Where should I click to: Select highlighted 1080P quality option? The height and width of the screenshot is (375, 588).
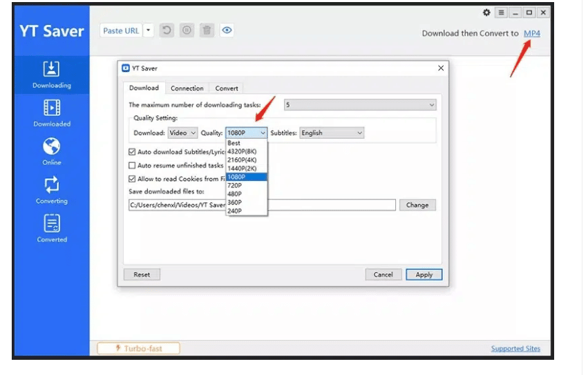(247, 177)
